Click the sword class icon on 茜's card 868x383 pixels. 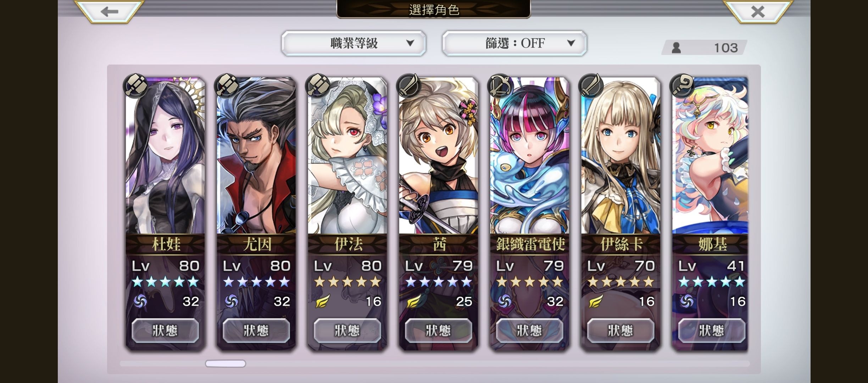pyautogui.click(x=409, y=86)
